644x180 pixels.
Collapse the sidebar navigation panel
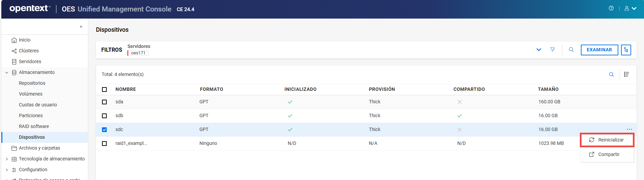[81, 27]
